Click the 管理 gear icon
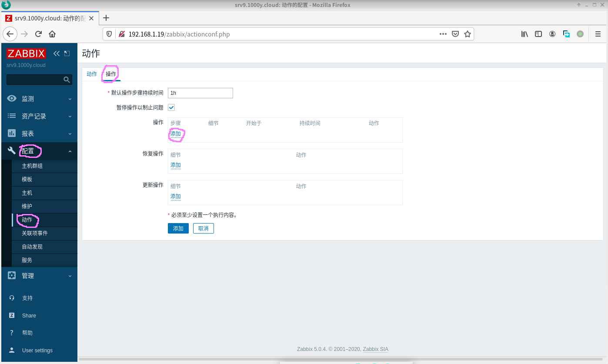 [x=12, y=275]
